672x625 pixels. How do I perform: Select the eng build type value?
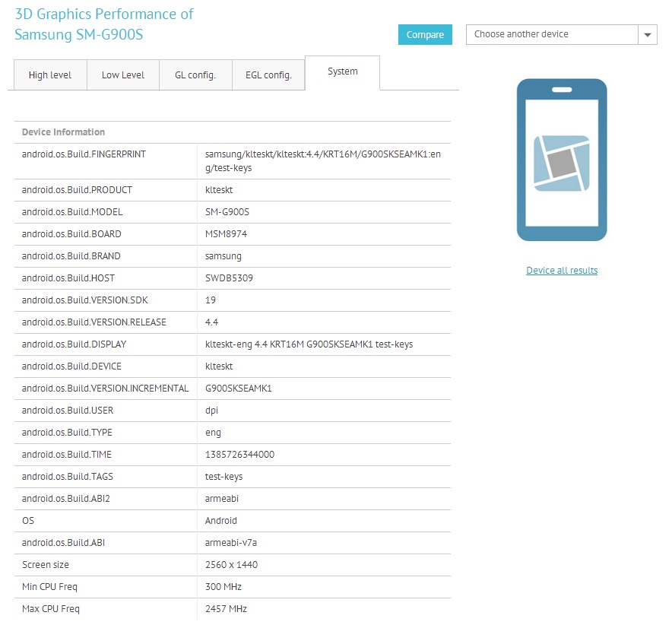tap(213, 433)
